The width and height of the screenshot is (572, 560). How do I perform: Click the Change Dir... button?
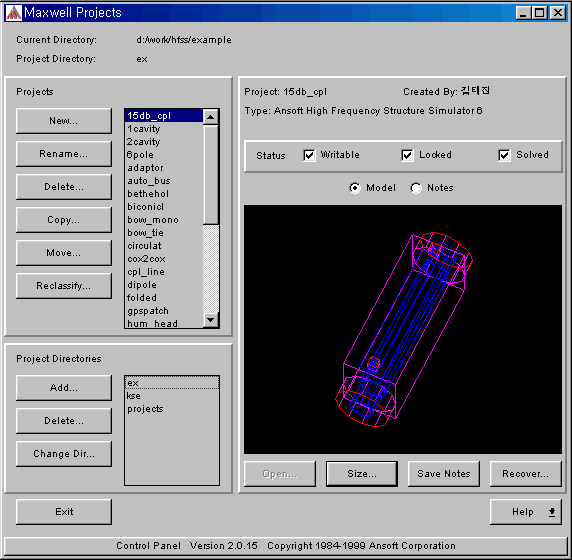click(x=64, y=454)
